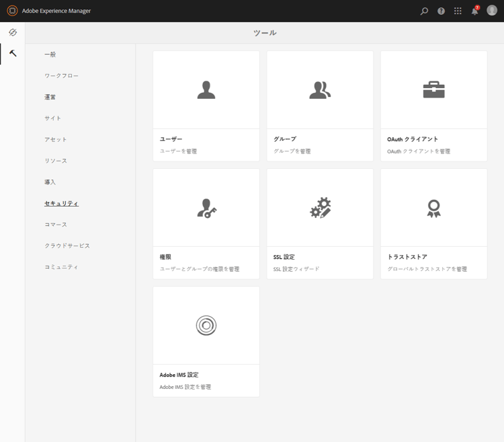The height and width of the screenshot is (442, 504).
Task: Click the user with key permissions icon
Action: 206,208
